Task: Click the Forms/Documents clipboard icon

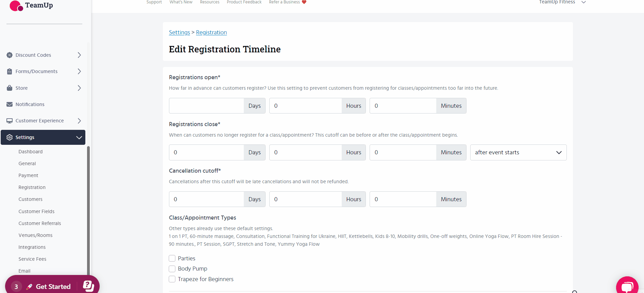Action: pos(10,71)
